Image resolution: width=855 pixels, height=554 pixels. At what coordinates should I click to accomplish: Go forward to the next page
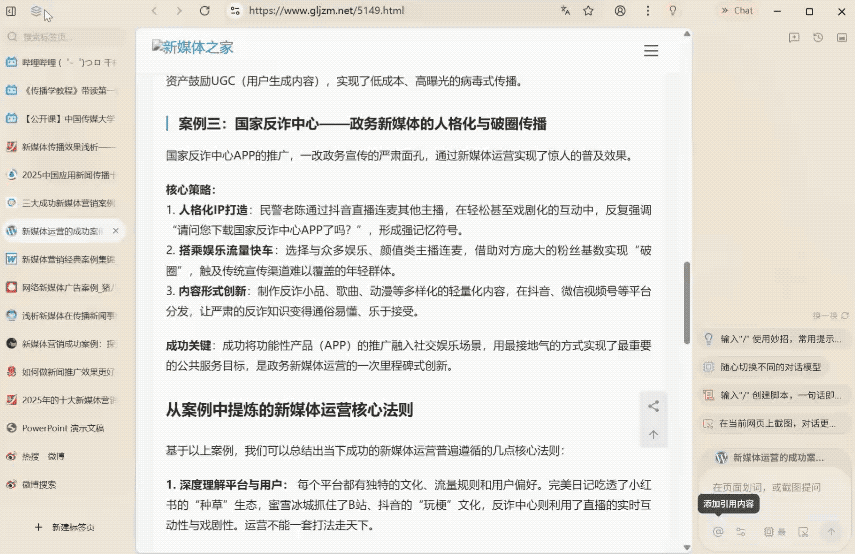point(179,11)
